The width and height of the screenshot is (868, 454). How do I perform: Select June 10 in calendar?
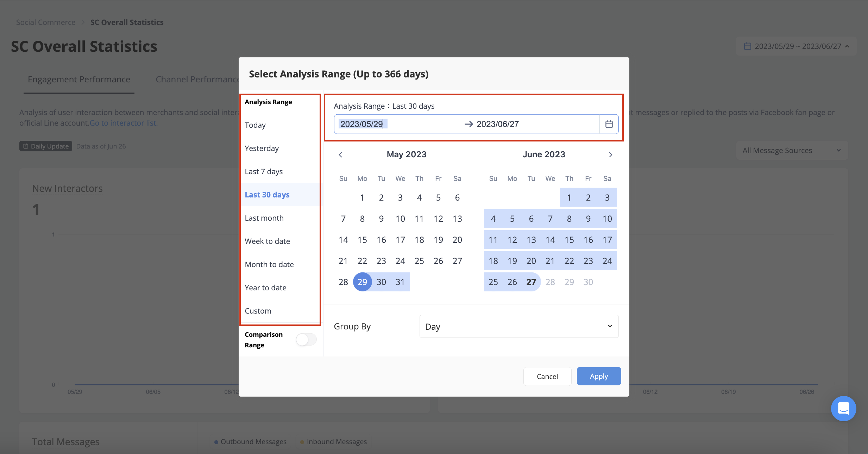[x=607, y=219]
